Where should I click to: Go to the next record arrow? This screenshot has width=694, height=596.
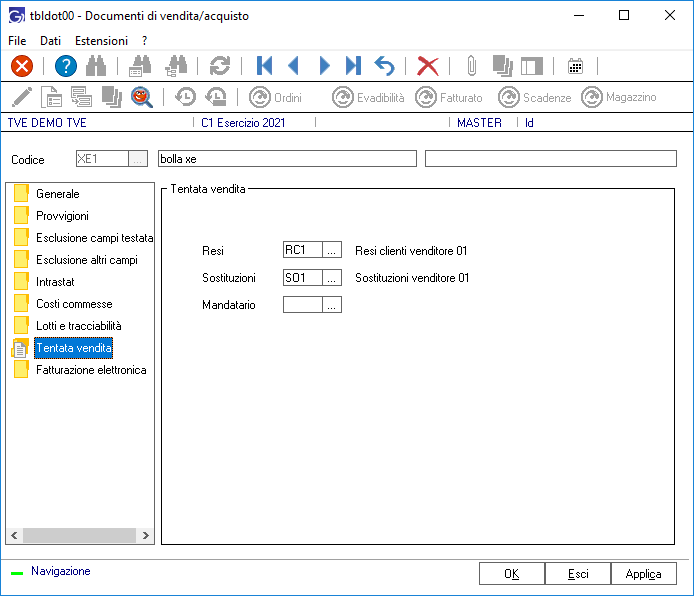(324, 66)
